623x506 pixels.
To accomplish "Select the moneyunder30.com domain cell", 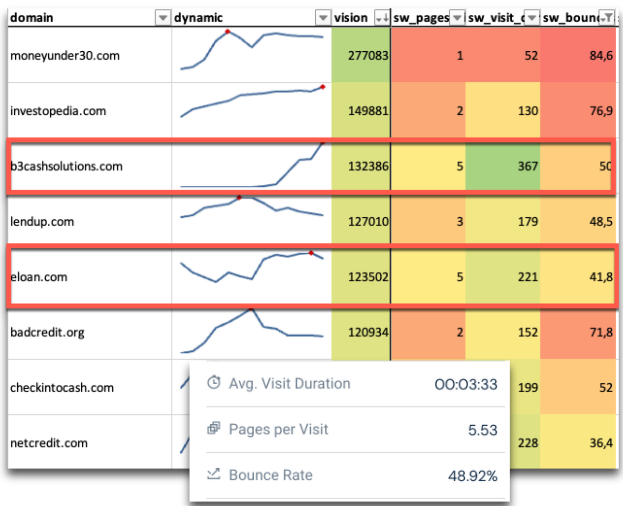I will (64, 56).
